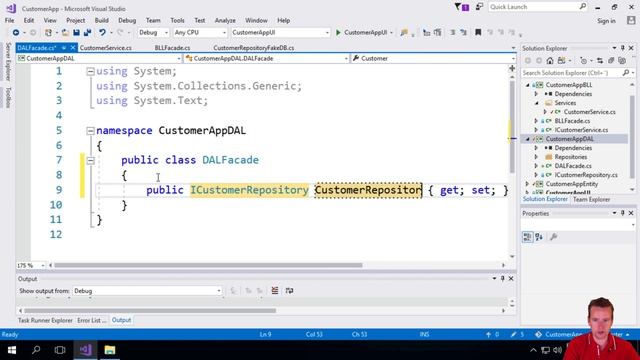Open the Tools menu
This screenshot has width=640, height=360.
point(177,20)
